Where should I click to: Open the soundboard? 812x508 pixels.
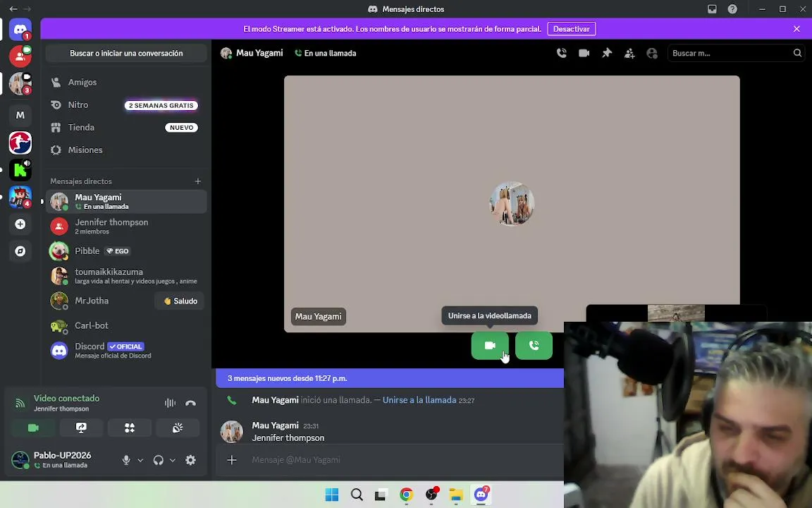(x=178, y=428)
